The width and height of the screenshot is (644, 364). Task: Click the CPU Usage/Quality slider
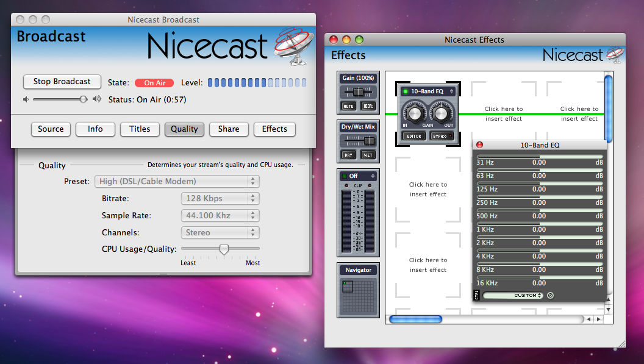point(220,249)
